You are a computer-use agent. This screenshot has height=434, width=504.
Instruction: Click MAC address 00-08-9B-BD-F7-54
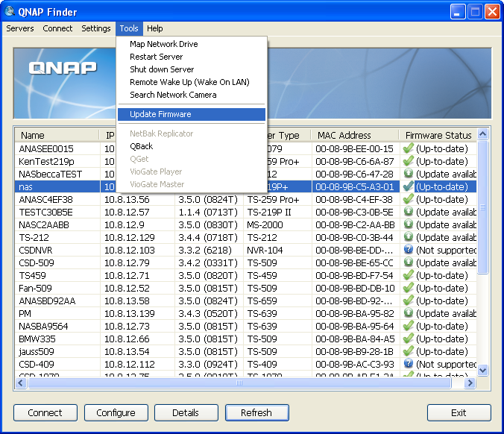pyautogui.click(x=354, y=275)
